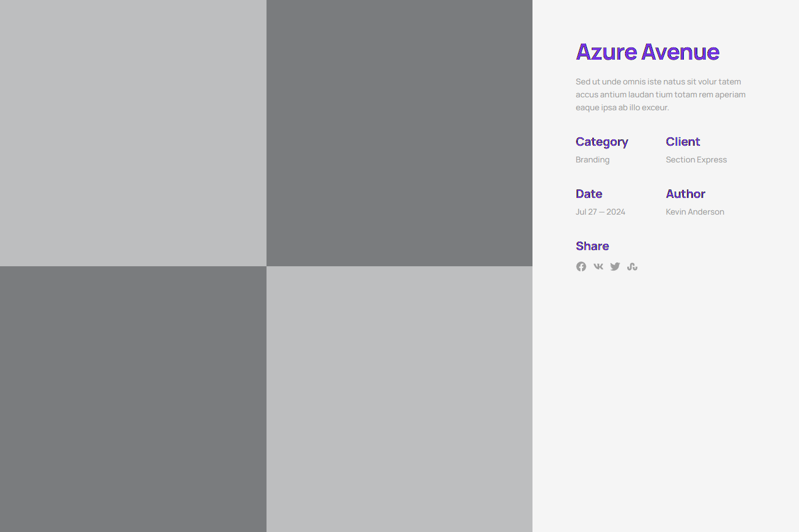Click the Branding category value
The width and height of the screenshot is (799, 532).
click(x=592, y=160)
